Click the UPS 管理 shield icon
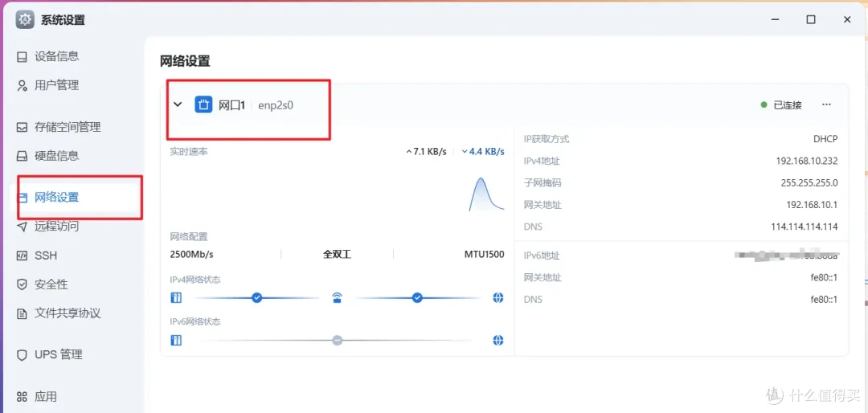 pos(22,355)
